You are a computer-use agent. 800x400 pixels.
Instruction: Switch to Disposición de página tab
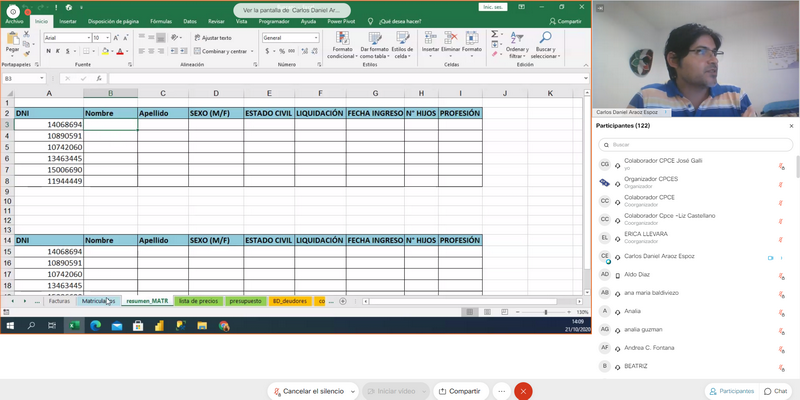tap(113, 21)
